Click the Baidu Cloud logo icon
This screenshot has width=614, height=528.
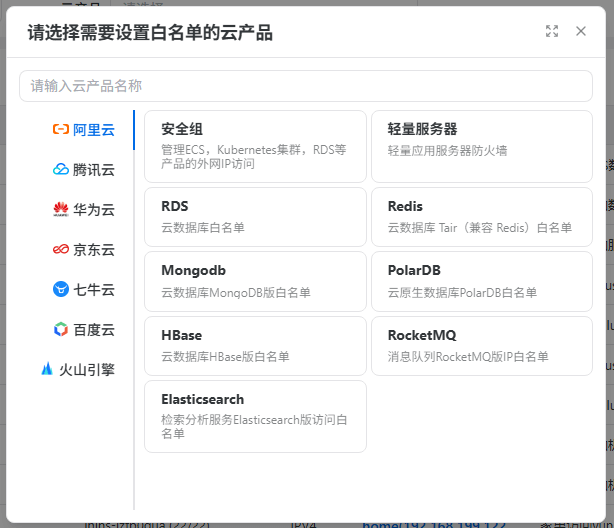[x=61, y=330]
